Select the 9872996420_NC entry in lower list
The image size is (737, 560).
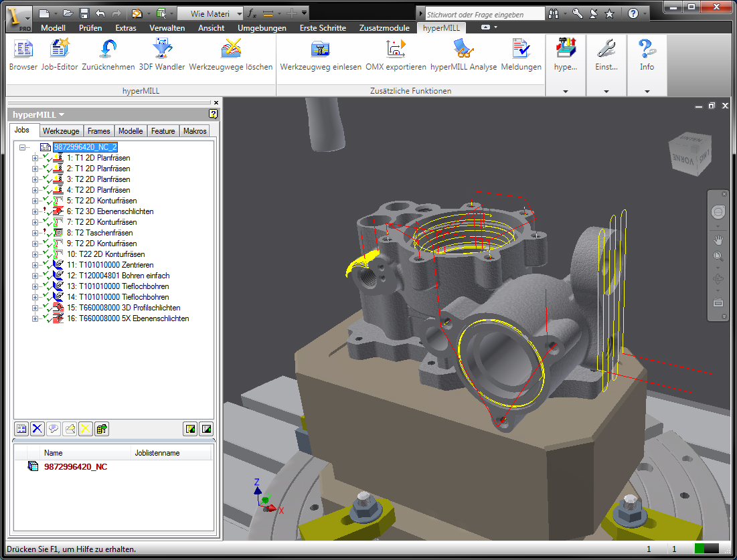coord(75,466)
